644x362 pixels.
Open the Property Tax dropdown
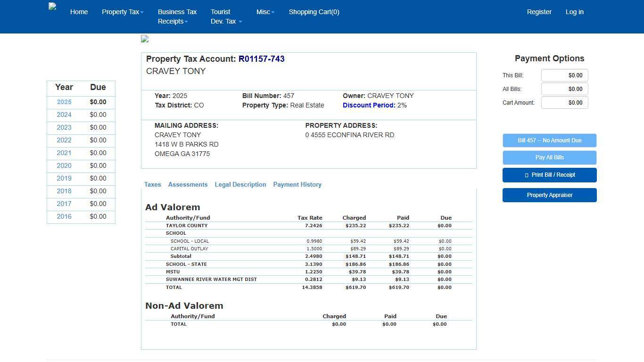point(122,12)
